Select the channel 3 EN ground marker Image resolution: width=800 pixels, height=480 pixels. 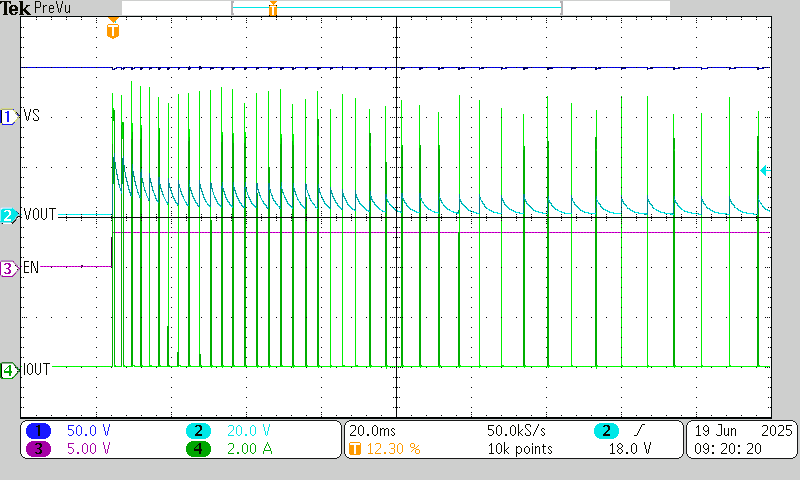tap(9, 268)
